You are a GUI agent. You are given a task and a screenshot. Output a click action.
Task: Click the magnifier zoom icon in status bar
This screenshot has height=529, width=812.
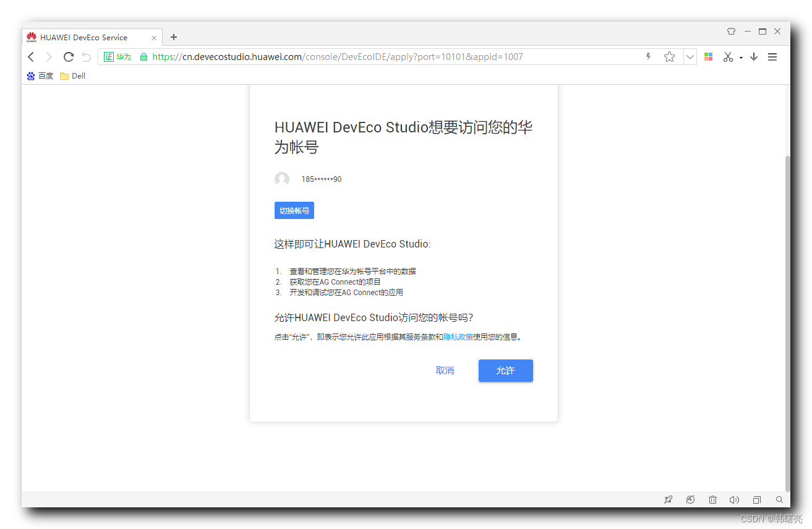point(779,500)
